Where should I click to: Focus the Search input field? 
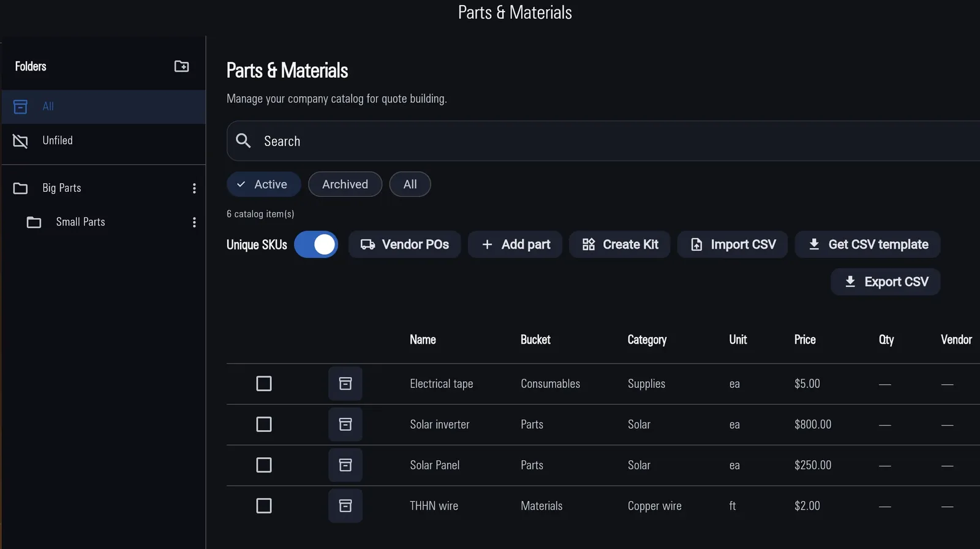tap(603, 141)
